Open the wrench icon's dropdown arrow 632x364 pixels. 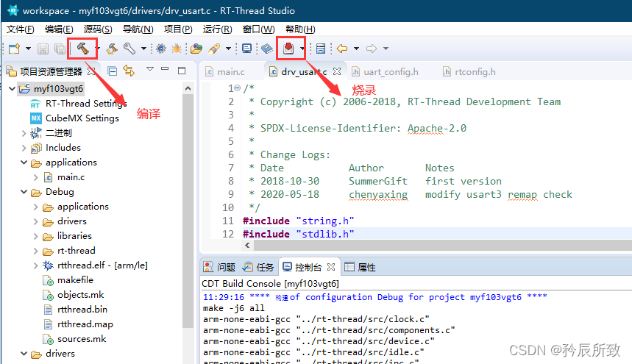(143, 49)
